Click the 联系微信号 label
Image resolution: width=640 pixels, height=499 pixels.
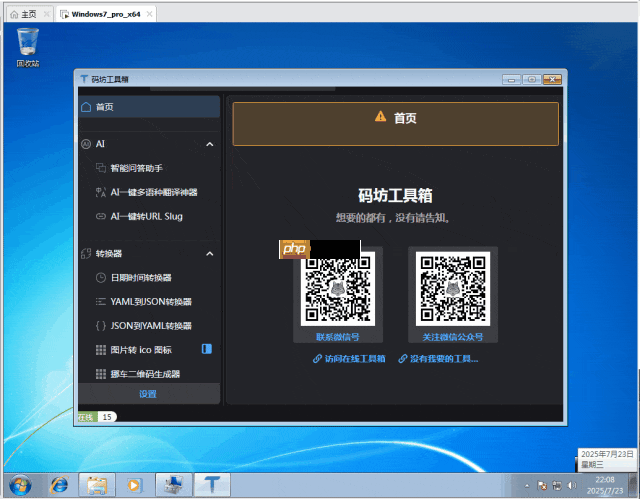338,337
